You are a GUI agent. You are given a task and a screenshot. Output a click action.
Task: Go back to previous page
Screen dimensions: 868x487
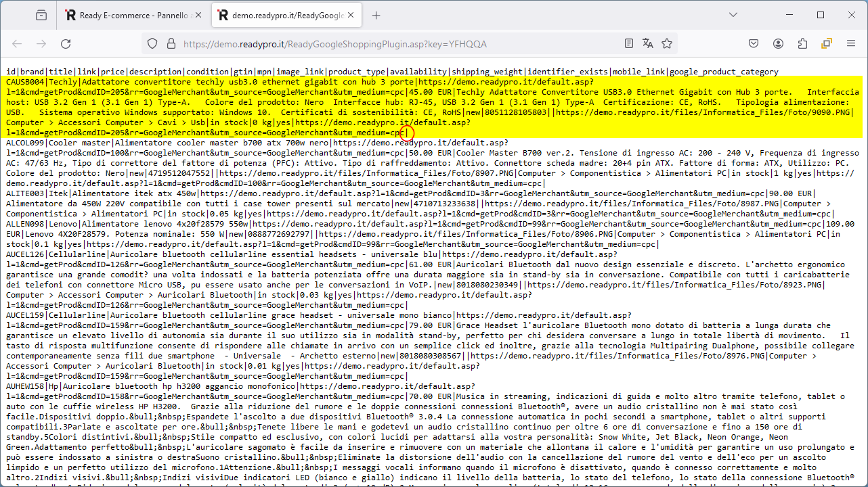pyautogui.click(x=17, y=43)
